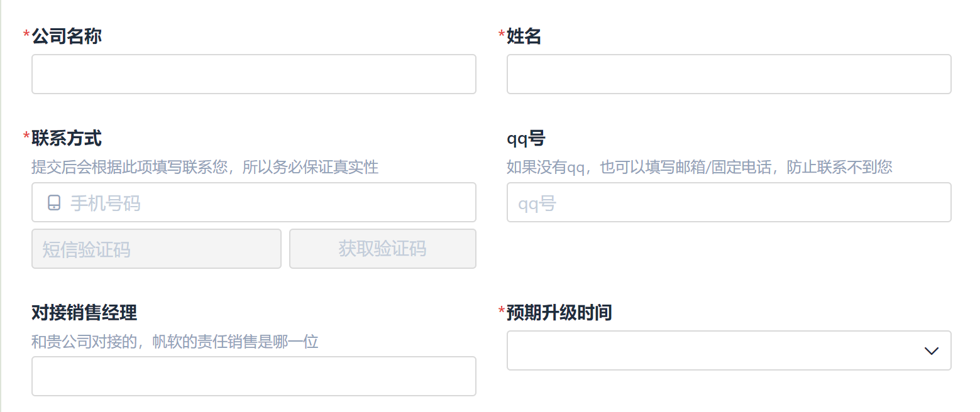Click the mobile phone icon in 手机号码 field

[x=54, y=203]
